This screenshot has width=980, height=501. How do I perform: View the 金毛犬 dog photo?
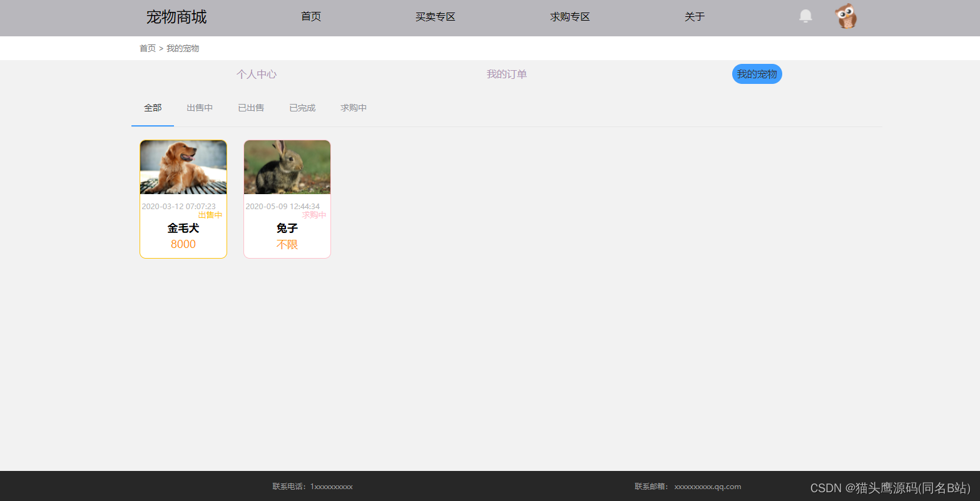tap(183, 167)
